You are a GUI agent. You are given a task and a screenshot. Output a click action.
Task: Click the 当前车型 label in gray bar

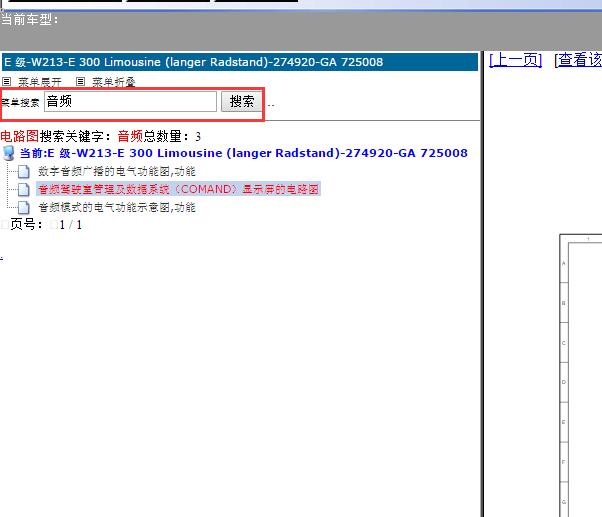coord(30,19)
